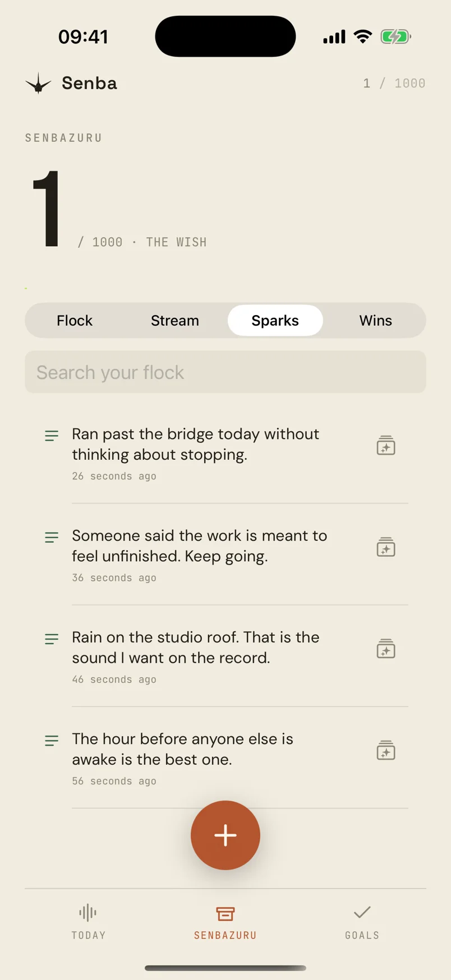Focus the Search your flock field
The image size is (451, 980).
[225, 372]
